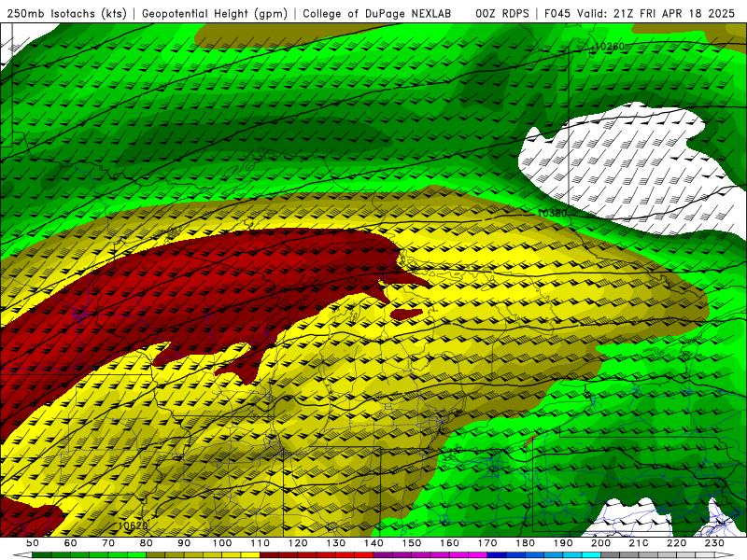
Task: Click the 'College of DuPage NEXLAB' label
Action: click(x=376, y=13)
